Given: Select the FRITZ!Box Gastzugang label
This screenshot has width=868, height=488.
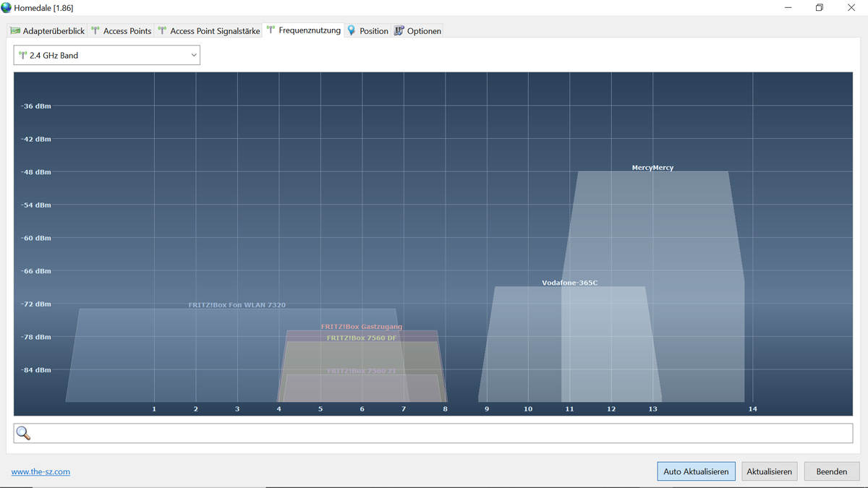Looking at the screenshot, I should [x=362, y=327].
